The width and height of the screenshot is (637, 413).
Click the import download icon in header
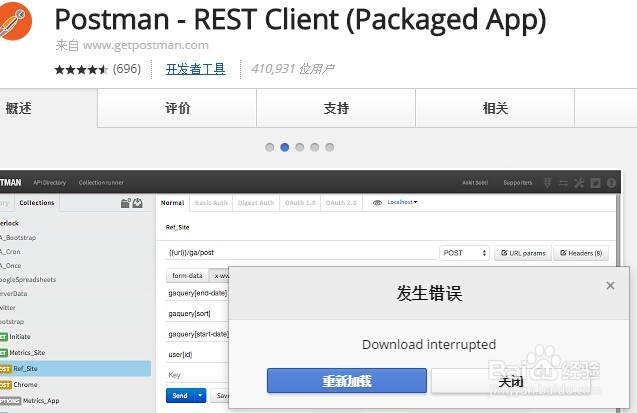pos(548,183)
